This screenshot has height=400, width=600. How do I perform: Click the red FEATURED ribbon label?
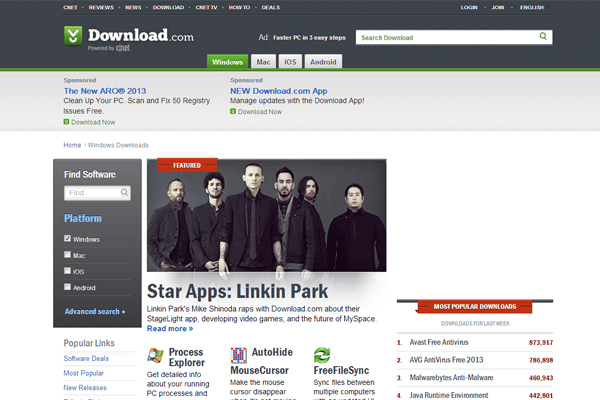pyautogui.click(x=187, y=165)
